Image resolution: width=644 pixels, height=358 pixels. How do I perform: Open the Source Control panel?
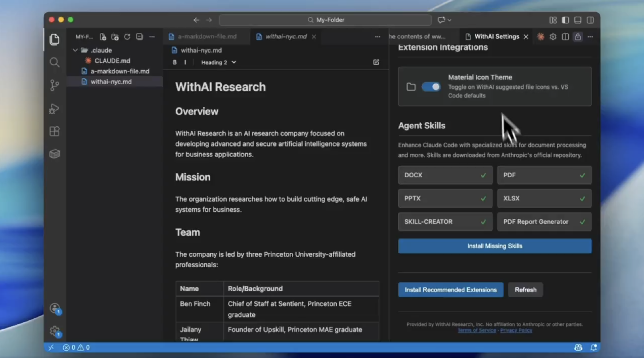55,85
